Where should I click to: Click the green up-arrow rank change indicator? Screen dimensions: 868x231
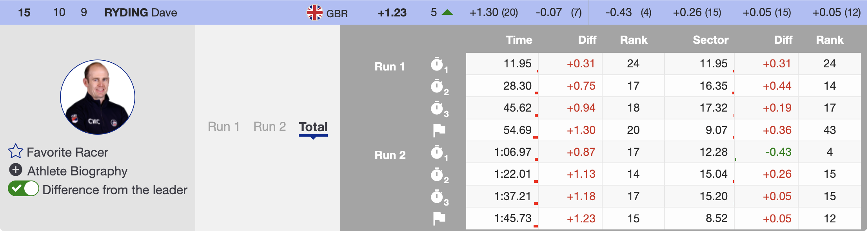(447, 13)
